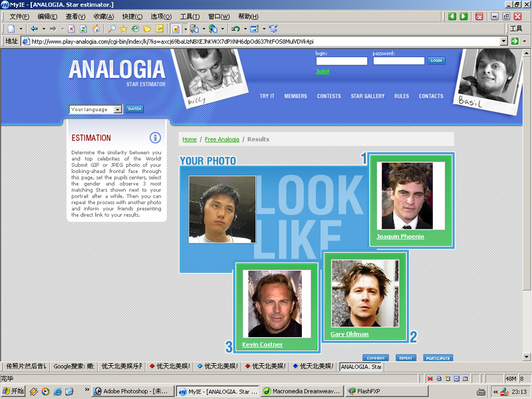
Task: Click the blue window edit toolbar icon
Action: [254, 29]
